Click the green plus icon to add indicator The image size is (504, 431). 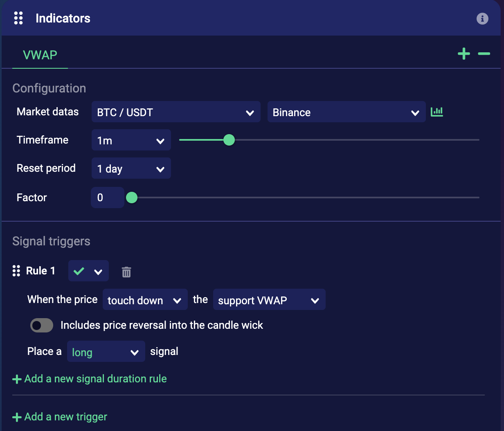tap(464, 54)
